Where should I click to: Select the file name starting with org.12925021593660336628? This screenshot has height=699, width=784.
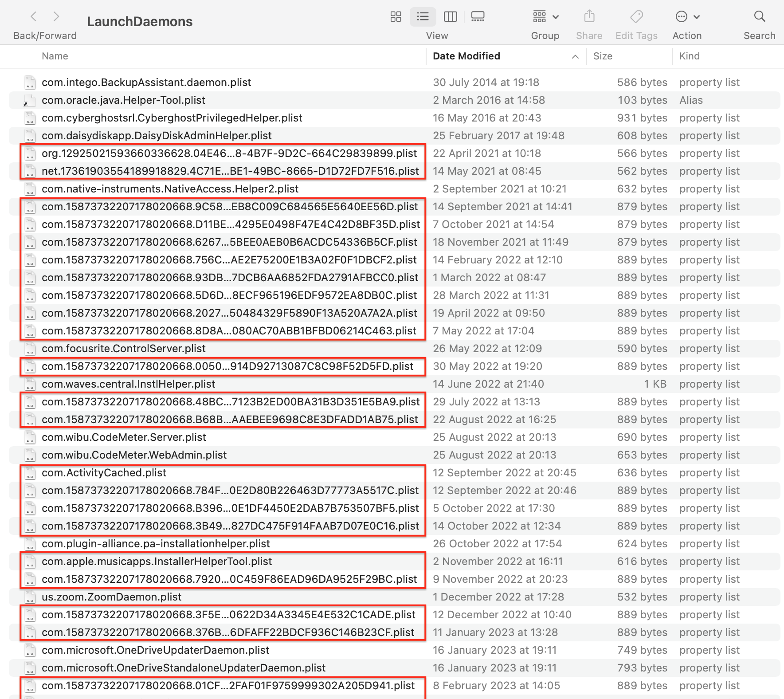(x=229, y=153)
